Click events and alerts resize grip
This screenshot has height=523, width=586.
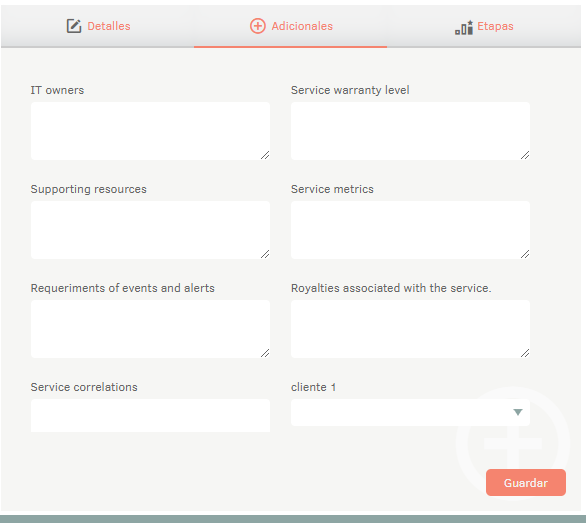pos(265,353)
